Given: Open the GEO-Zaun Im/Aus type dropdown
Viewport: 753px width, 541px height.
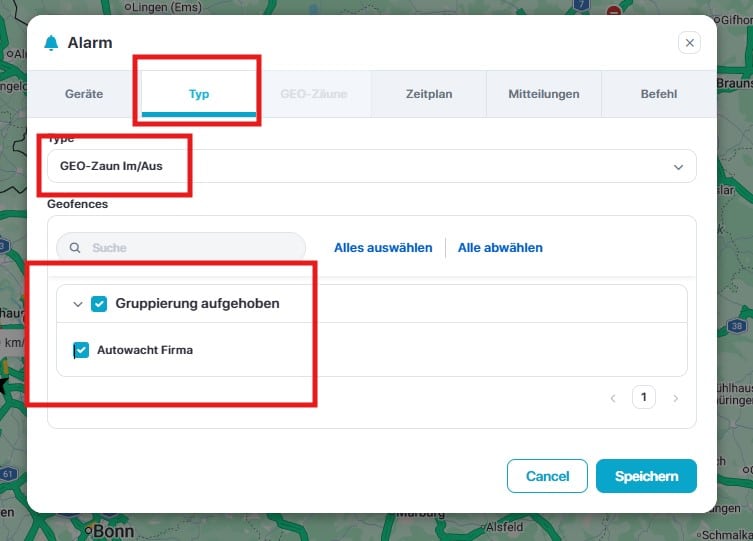Looking at the screenshot, I should [x=371, y=166].
